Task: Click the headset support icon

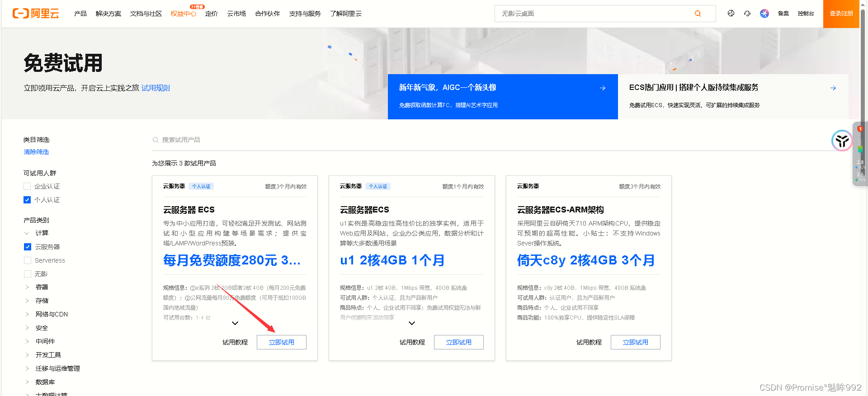Action: [x=747, y=14]
